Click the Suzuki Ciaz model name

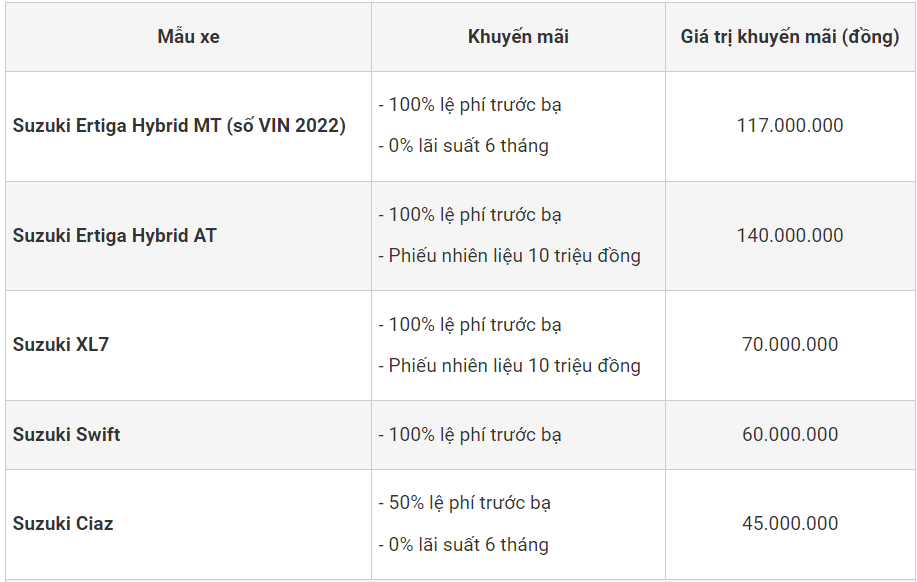point(63,524)
